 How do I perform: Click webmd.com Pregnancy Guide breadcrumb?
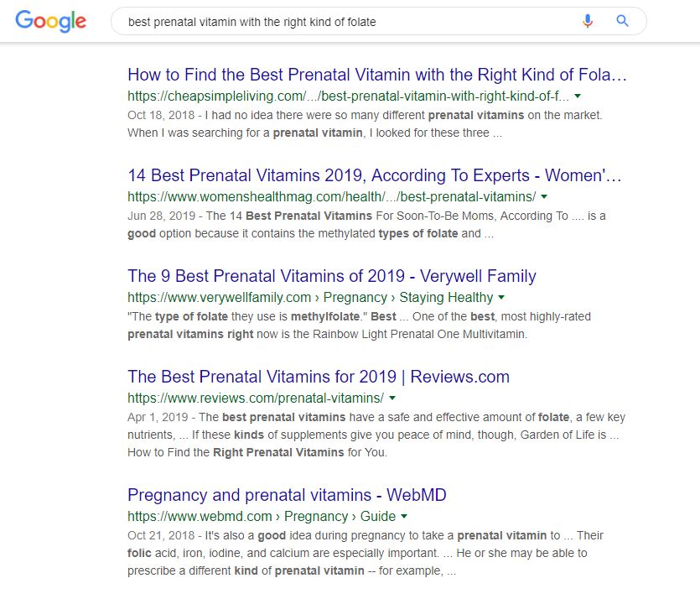tap(262, 516)
